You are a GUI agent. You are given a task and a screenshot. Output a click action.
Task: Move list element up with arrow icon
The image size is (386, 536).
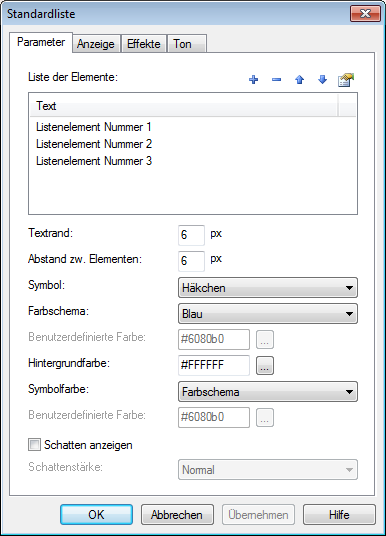click(300, 80)
